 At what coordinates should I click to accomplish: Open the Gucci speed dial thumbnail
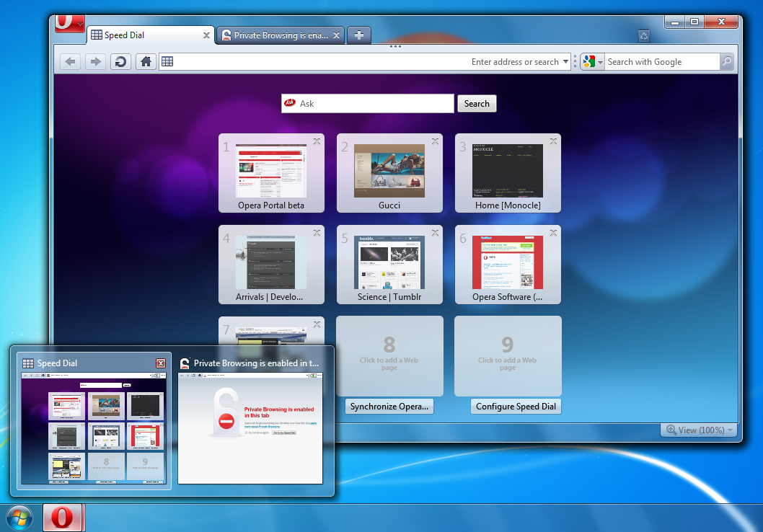(389, 172)
